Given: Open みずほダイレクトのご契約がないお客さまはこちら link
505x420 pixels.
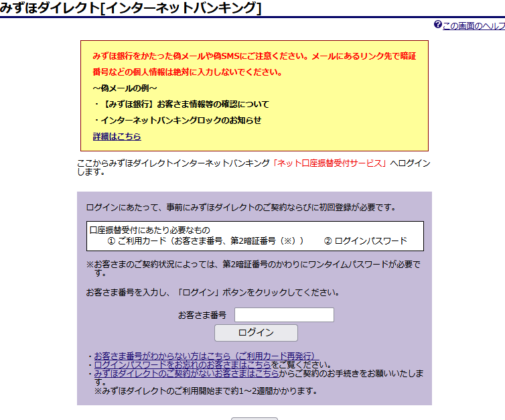Looking at the screenshot, I should click(186, 373).
